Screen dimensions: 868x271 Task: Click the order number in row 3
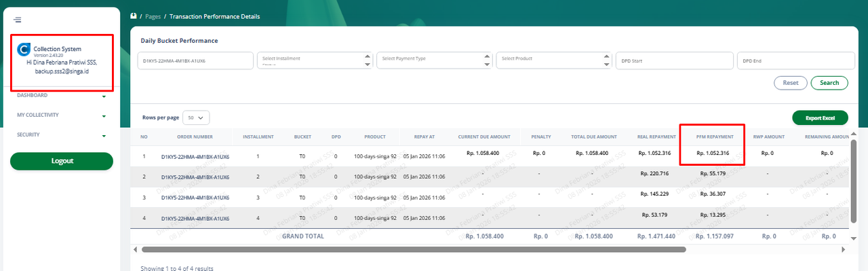point(195,198)
